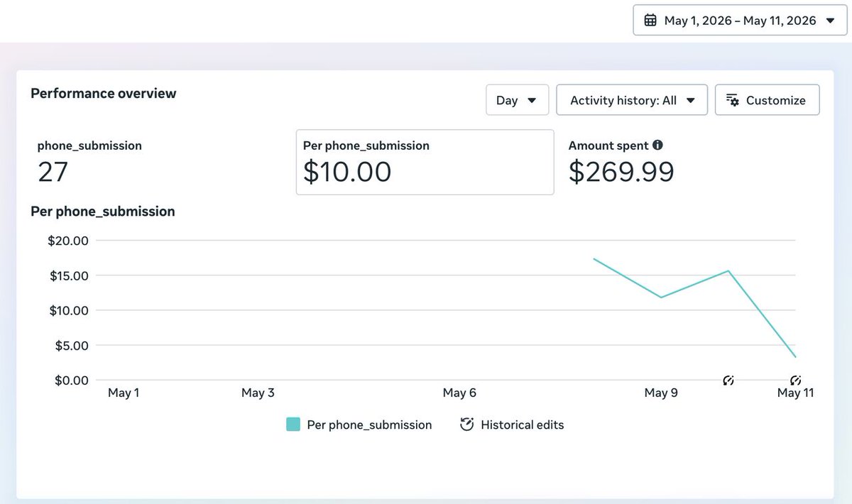Click the calendar icon in date range selector
The image size is (852, 504).
point(650,21)
